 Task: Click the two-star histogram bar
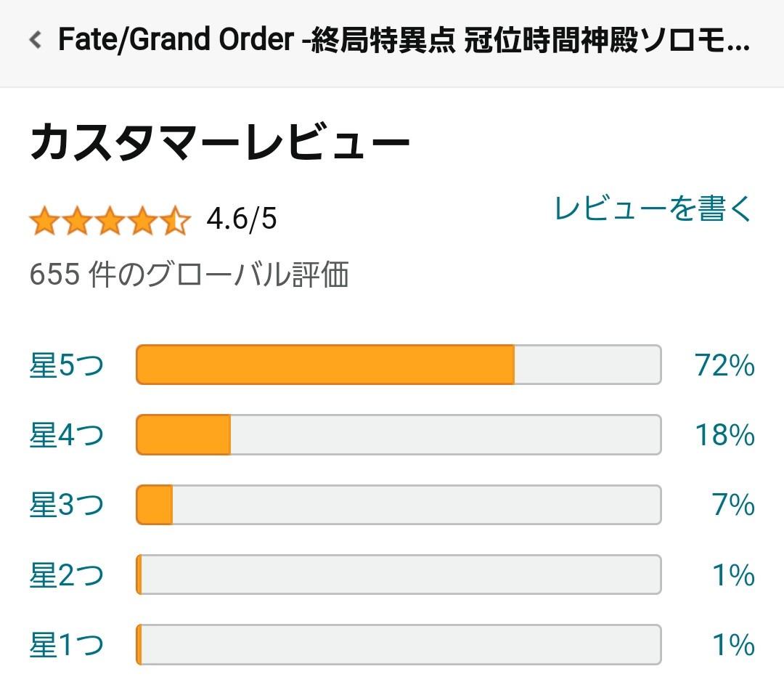[399, 575]
